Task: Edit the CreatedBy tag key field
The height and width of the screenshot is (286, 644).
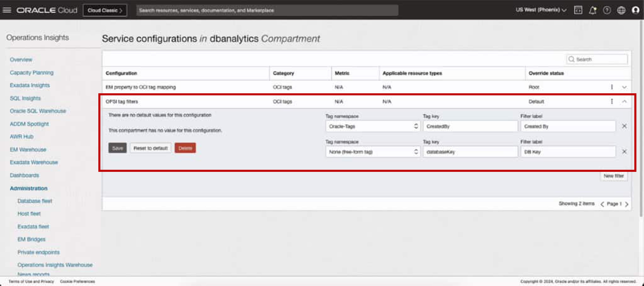Action: (470, 126)
